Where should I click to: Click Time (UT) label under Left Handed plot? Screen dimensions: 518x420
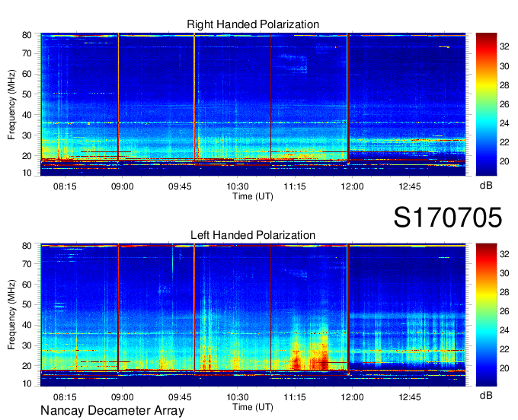(x=253, y=407)
